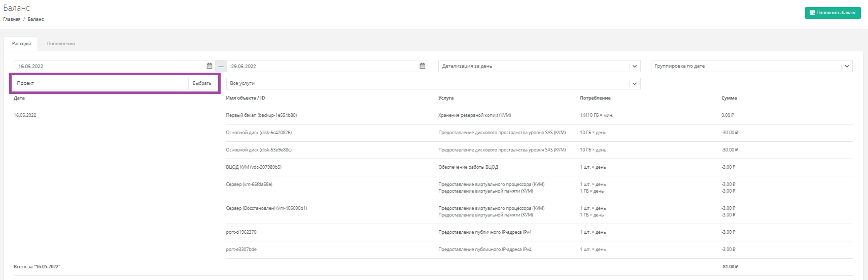868x280 pixels.
Task: Click the Потребление column header
Action: point(595,98)
